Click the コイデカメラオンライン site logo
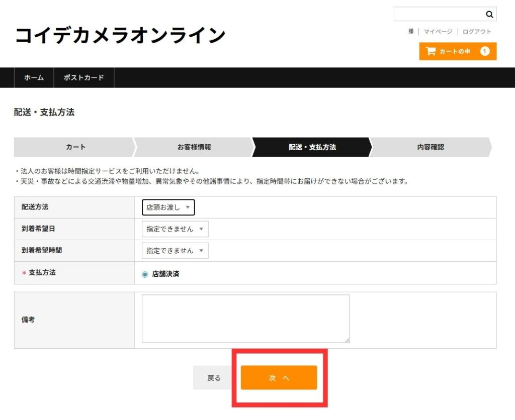The width and height of the screenshot is (515, 420). coord(120,36)
